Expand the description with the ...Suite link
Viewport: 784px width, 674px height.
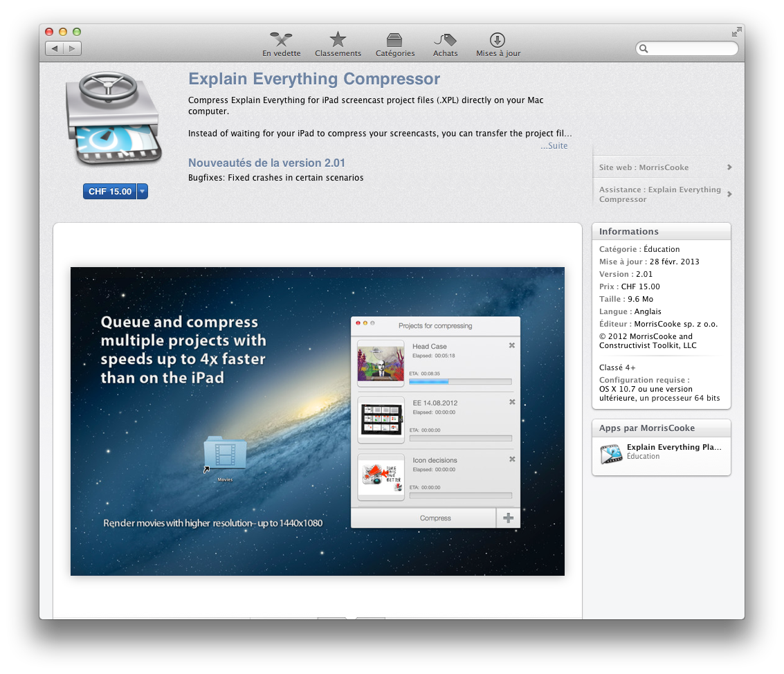point(554,146)
